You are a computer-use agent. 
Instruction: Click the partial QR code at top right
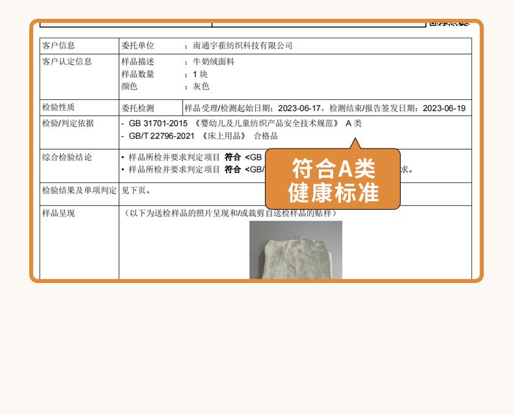click(448, 23)
